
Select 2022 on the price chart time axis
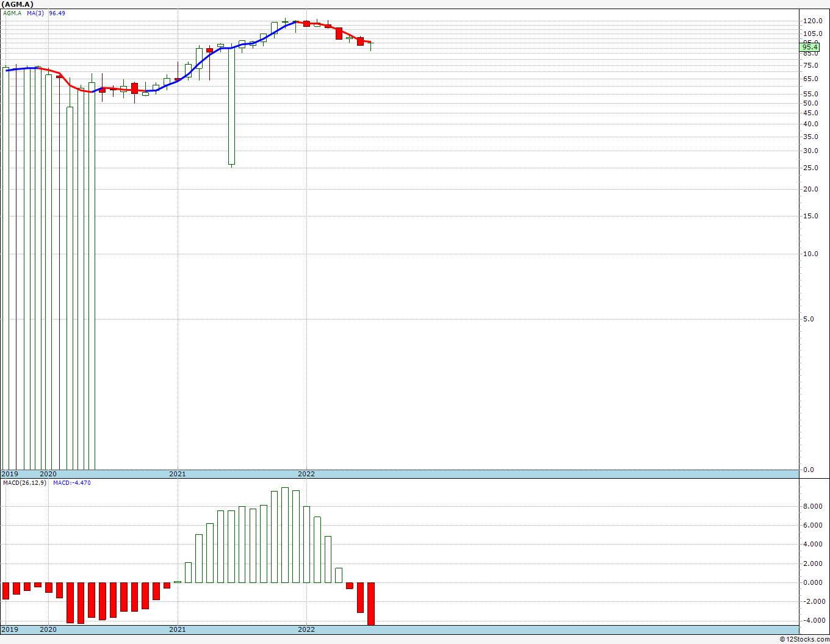[x=306, y=474]
